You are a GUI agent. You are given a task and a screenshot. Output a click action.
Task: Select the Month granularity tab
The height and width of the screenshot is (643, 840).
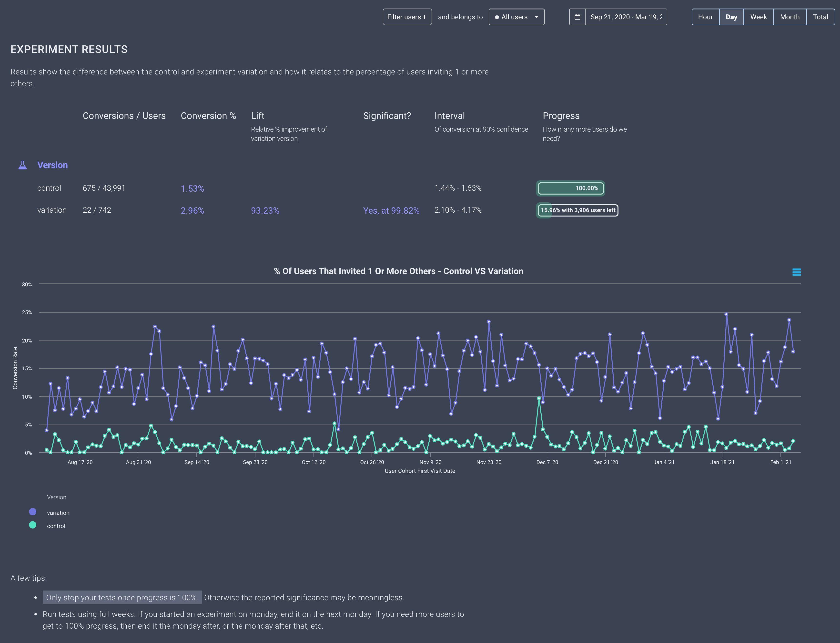tap(789, 17)
